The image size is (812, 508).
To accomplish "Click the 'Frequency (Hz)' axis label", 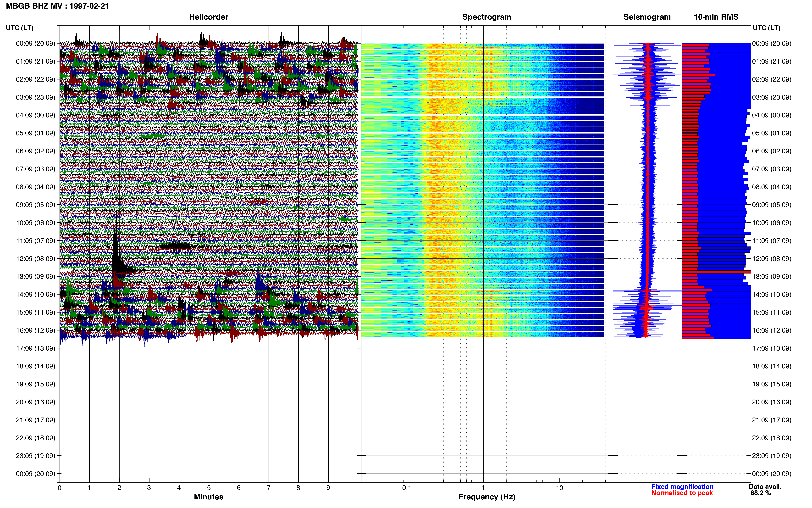I will point(487,497).
